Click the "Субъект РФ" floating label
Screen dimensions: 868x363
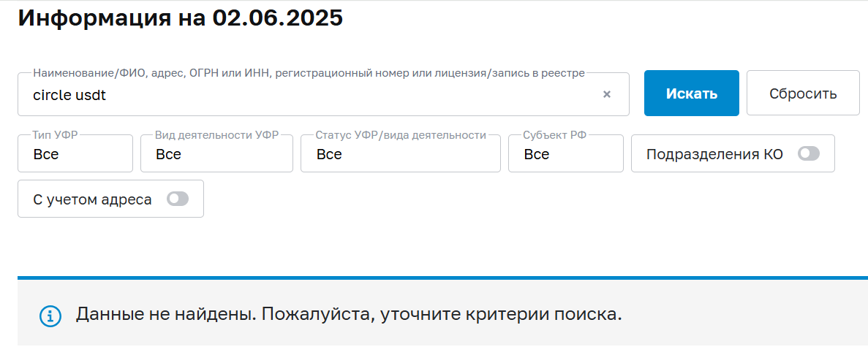click(554, 135)
